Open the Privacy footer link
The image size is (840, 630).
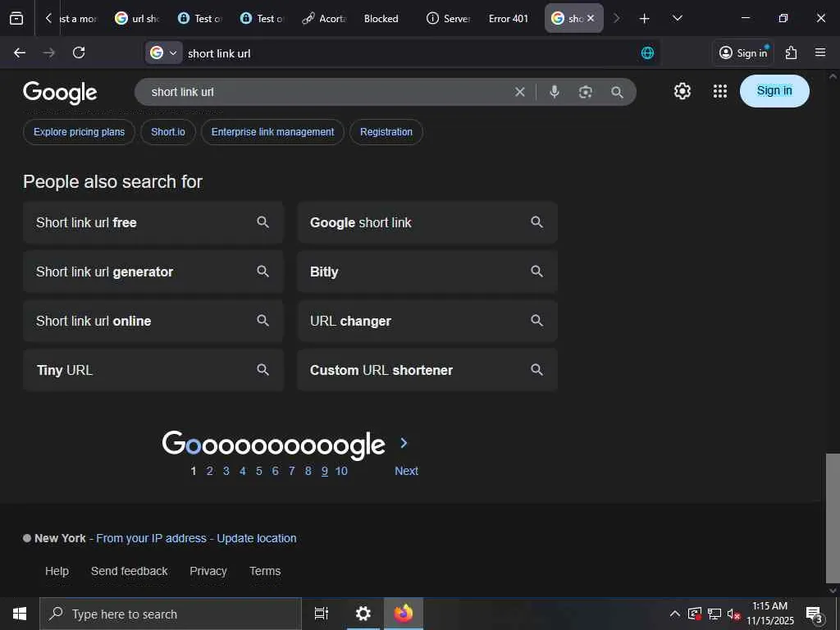tap(208, 571)
